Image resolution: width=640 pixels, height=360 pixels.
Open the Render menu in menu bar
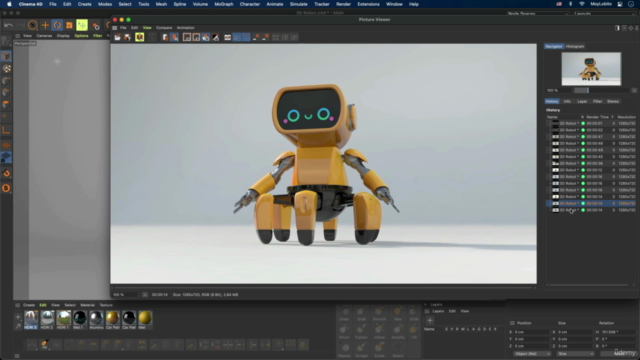[343, 4]
